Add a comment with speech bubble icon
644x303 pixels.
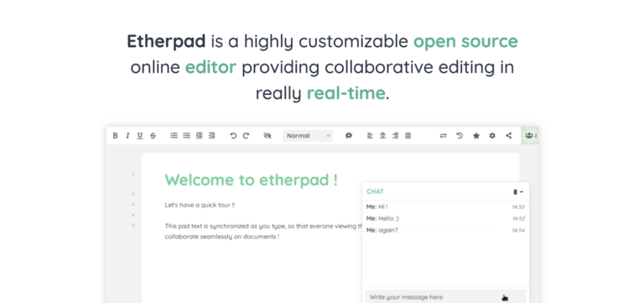(349, 136)
